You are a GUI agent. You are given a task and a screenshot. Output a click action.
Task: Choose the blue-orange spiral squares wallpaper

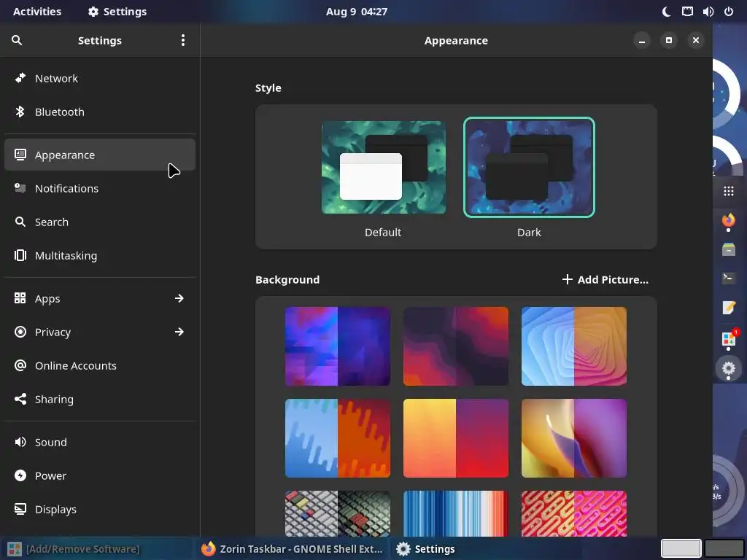(574, 346)
